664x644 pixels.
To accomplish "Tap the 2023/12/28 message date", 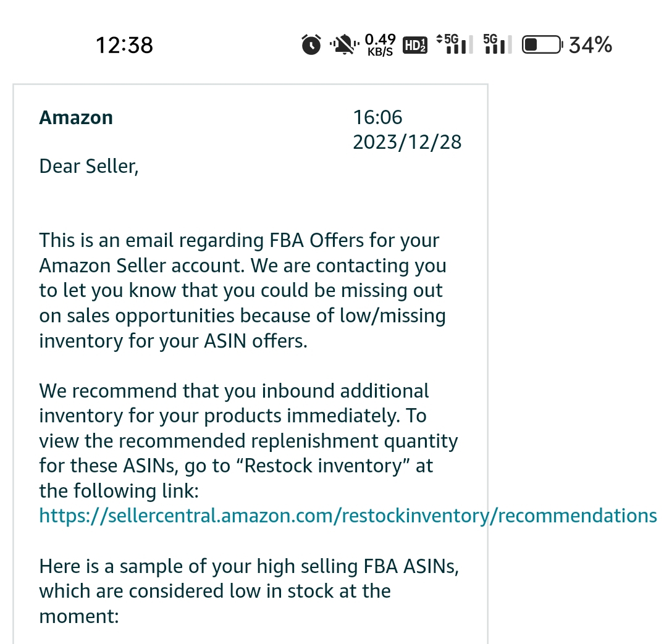I will pyautogui.click(x=407, y=142).
